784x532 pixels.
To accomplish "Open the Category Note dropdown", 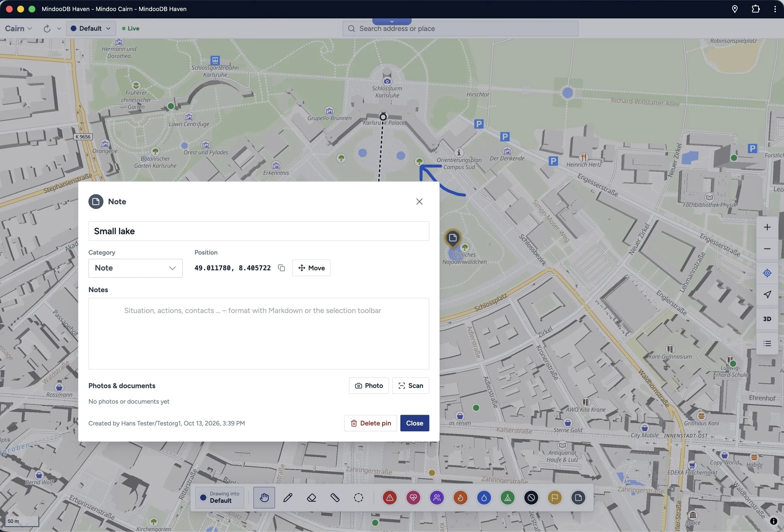I will coord(135,268).
